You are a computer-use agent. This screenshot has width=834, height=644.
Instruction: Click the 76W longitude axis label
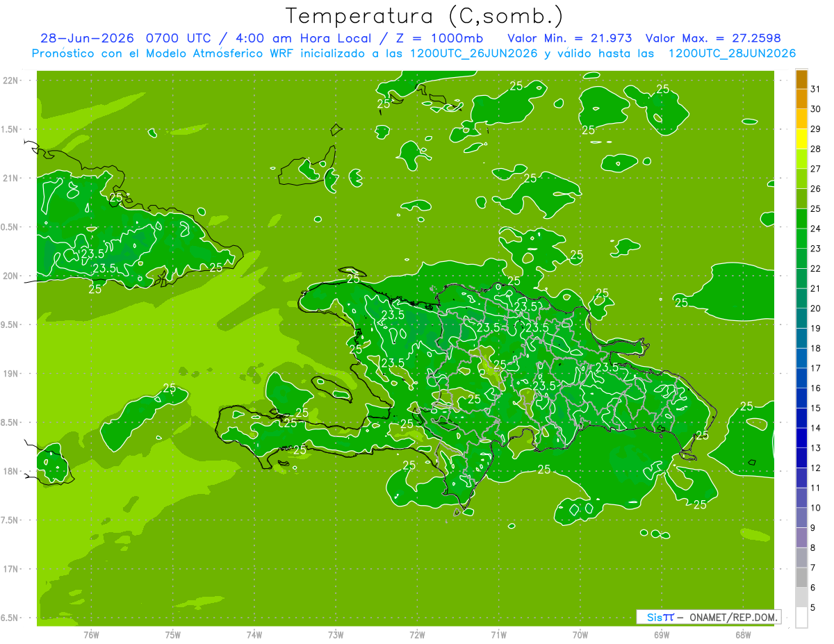tap(91, 635)
